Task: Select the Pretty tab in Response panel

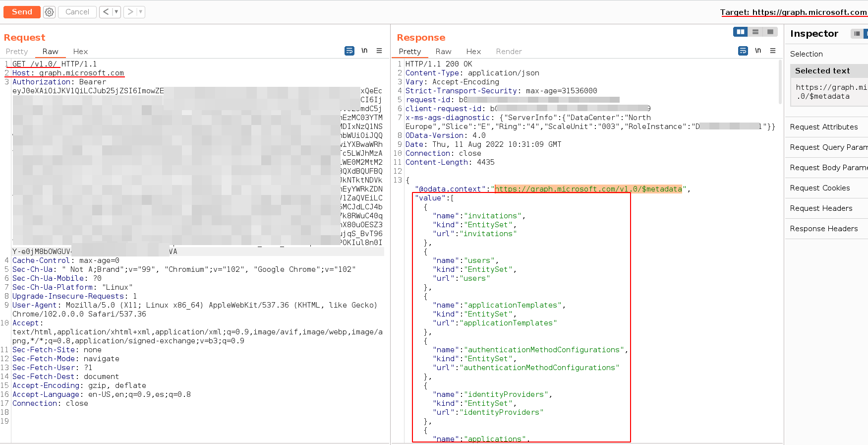Action: click(410, 52)
